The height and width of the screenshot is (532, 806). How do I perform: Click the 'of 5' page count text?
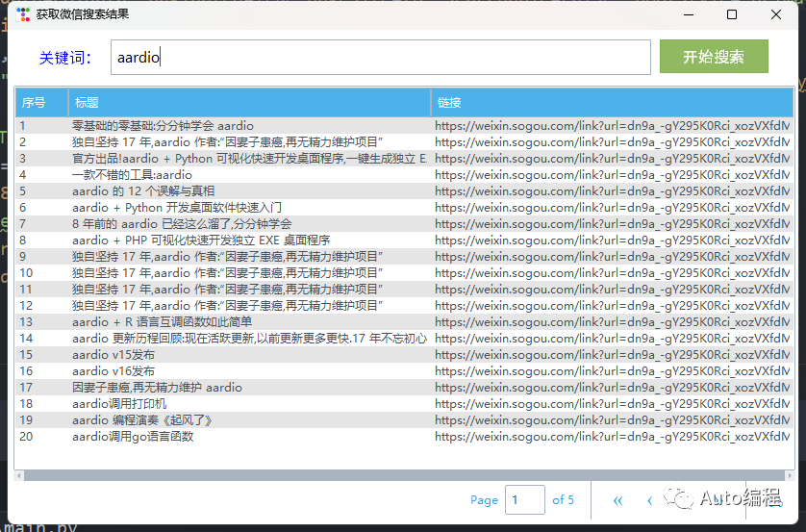click(563, 500)
